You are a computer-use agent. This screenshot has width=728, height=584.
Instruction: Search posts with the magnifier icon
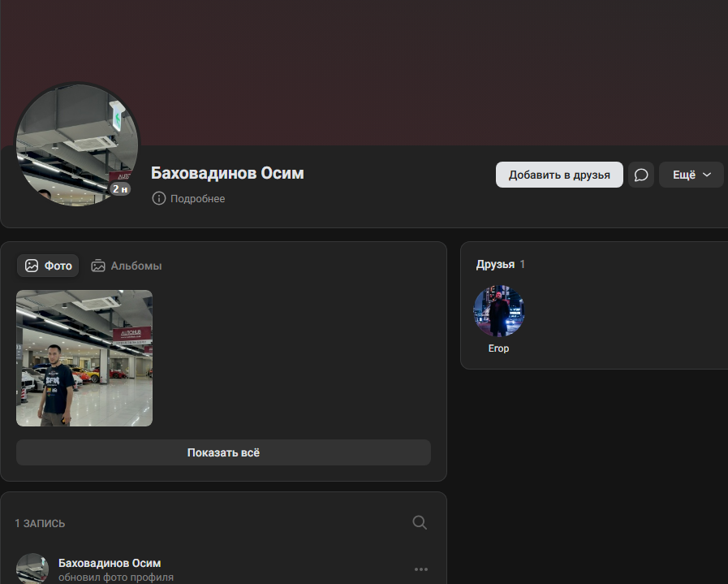420,522
